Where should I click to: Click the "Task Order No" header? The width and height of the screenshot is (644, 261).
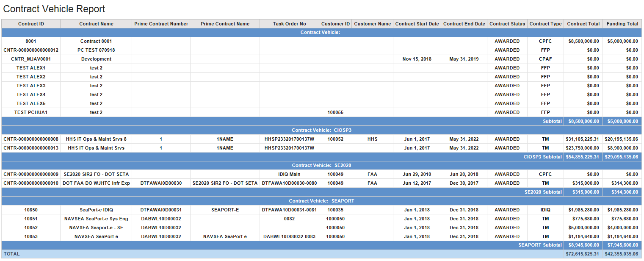pos(289,24)
